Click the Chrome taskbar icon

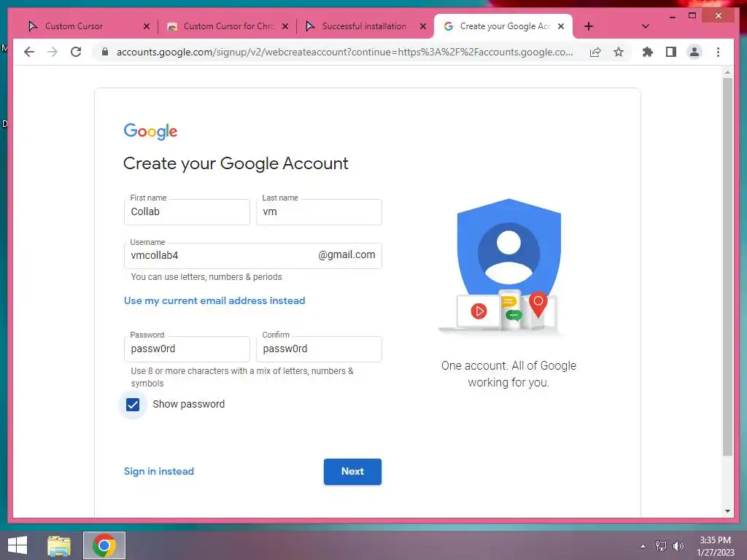[x=104, y=545]
